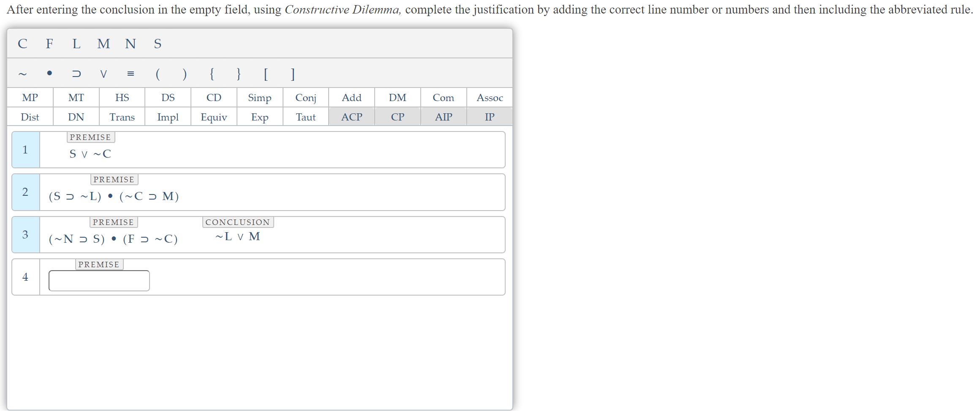
Task: Select the CD rule button
Action: pyautogui.click(x=214, y=98)
